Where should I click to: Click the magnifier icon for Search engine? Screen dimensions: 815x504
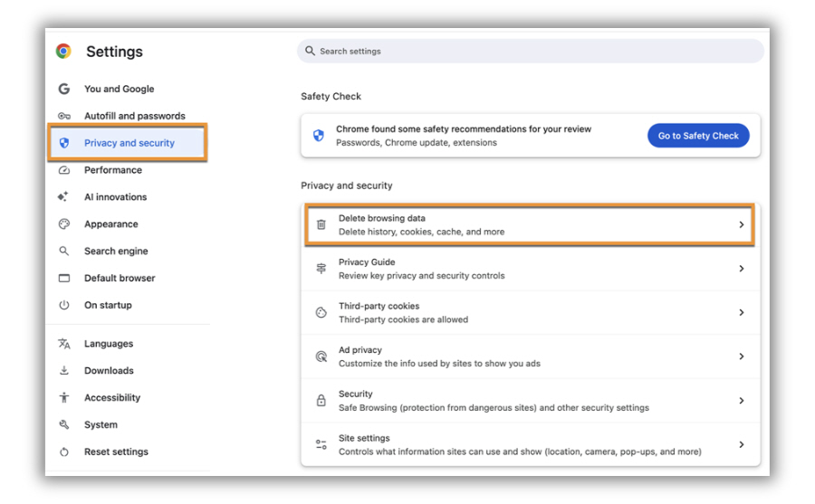64,251
